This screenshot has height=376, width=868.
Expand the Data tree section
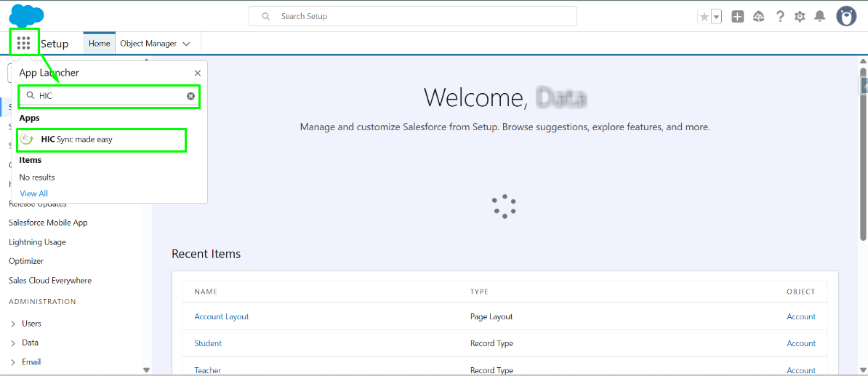(x=13, y=343)
